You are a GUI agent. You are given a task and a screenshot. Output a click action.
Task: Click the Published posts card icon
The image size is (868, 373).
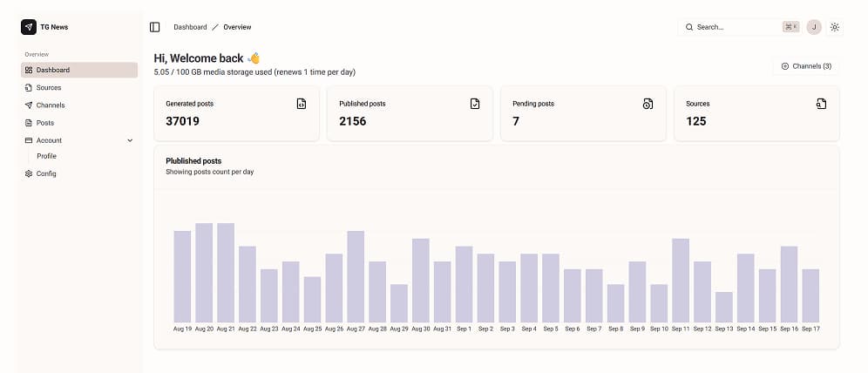click(475, 104)
